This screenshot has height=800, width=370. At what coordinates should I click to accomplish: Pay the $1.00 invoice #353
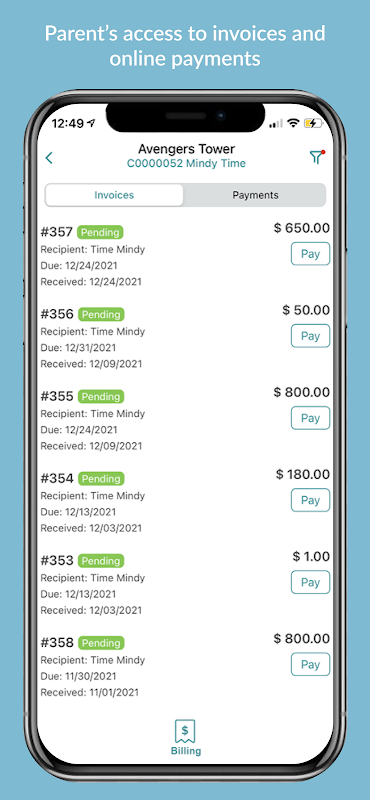pyautogui.click(x=310, y=582)
